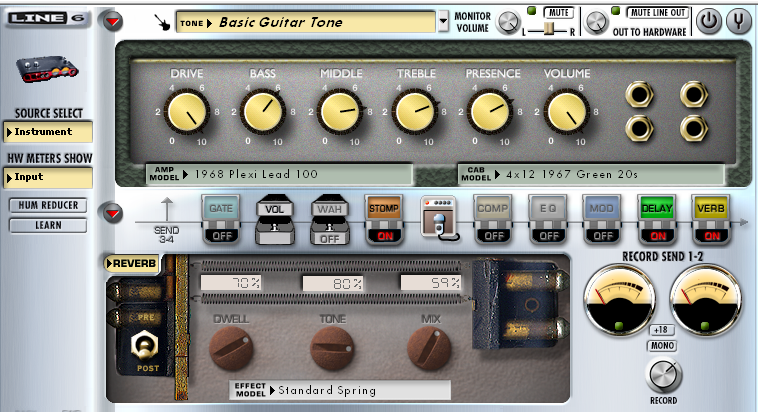Select the amp and mic icon
Screen dimensions: 758x412
click(438, 218)
